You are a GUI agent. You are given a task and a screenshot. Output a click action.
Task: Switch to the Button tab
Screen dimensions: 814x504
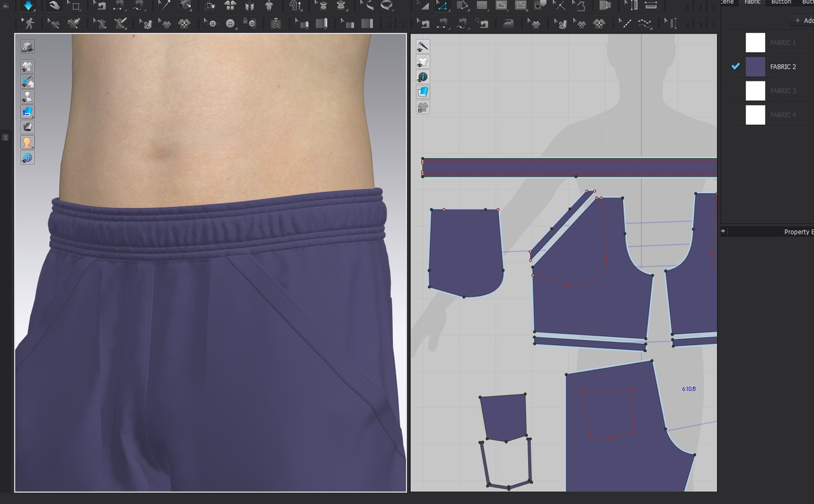pos(781,3)
